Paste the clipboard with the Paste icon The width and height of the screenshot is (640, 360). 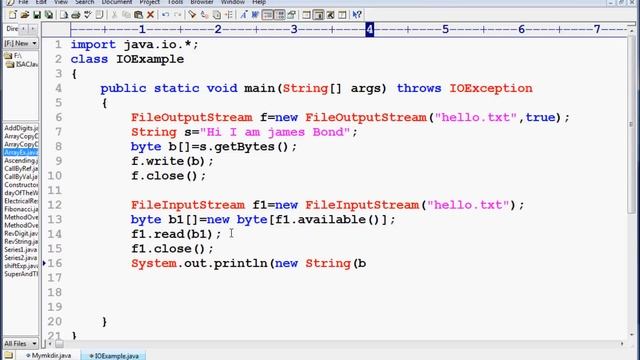[138, 15]
